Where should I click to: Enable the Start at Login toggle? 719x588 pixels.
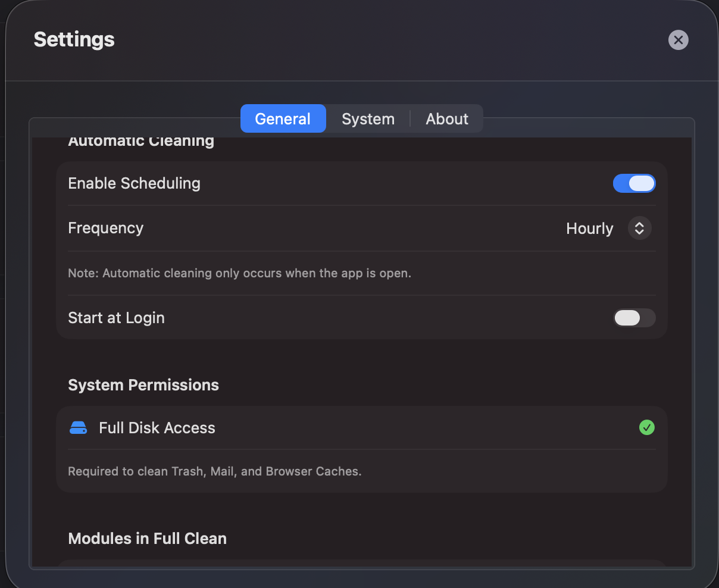click(634, 318)
